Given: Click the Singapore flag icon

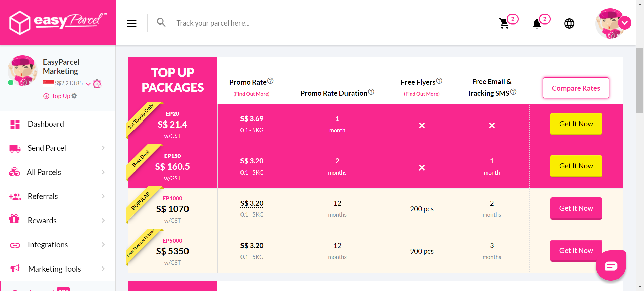Looking at the screenshot, I should (48, 83).
